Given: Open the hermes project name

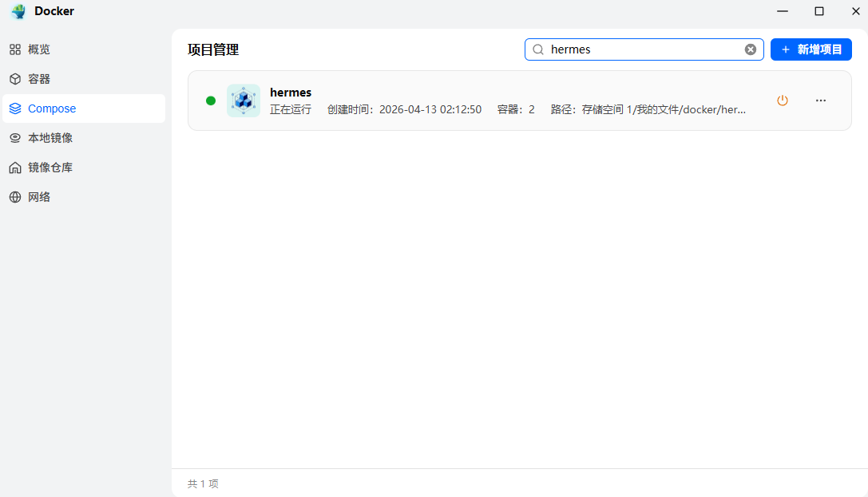Looking at the screenshot, I should click(291, 93).
